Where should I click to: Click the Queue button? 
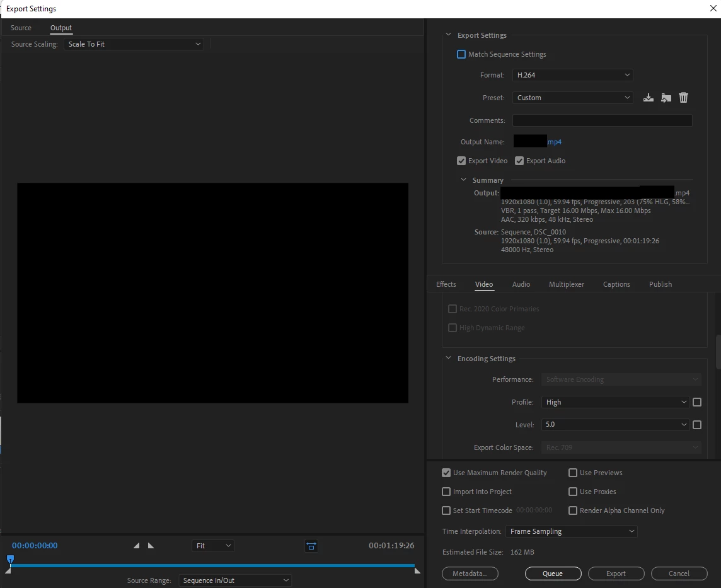553,574
